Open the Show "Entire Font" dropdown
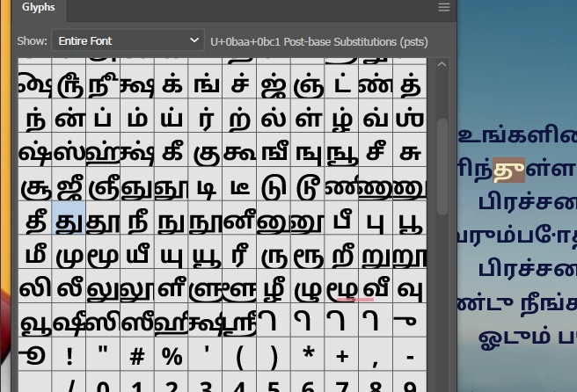This screenshot has width=577, height=392. pyautogui.click(x=128, y=40)
